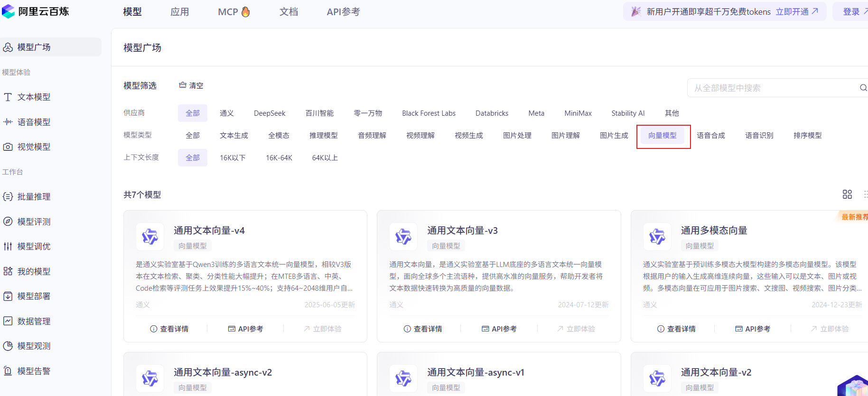Open the API参考 top navigation tab
This screenshot has width=868, height=396.
[x=344, y=12]
